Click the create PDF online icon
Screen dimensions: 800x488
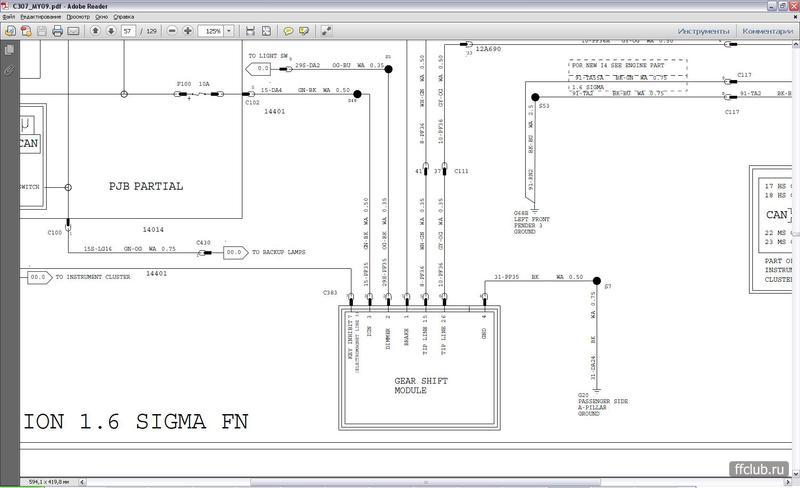[26, 31]
